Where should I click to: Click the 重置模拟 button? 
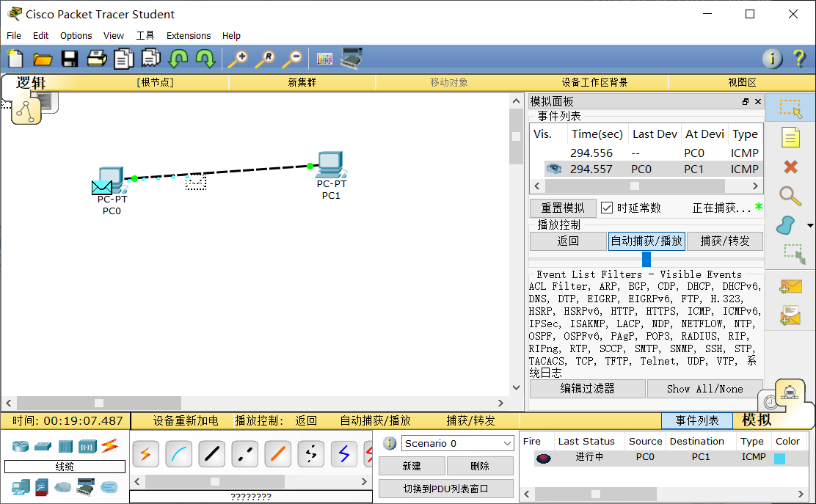point(563,208)
